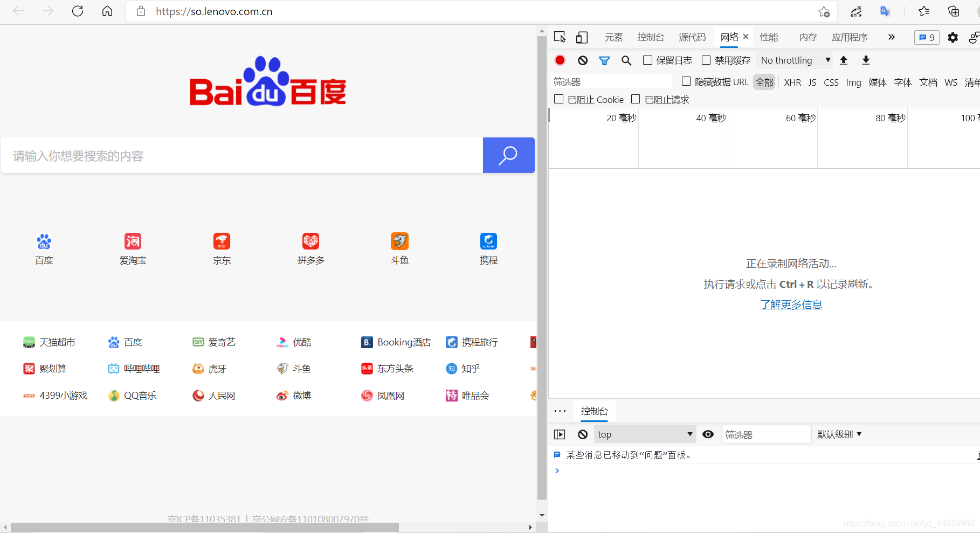Image resolution: width=980 pixels, height=533 pixels.
Task: Open the 京东 shortcut icon
Action: point(222,241)
